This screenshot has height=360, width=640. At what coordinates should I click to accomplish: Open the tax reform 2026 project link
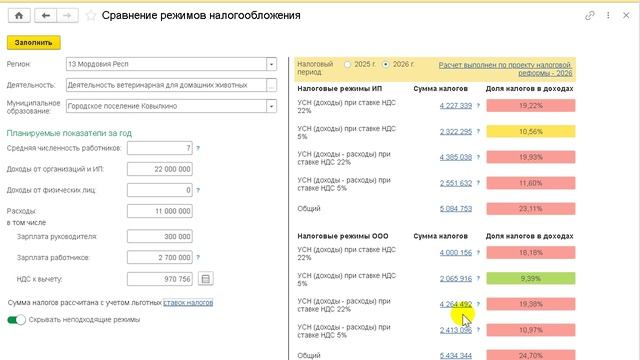coord(505,69)
